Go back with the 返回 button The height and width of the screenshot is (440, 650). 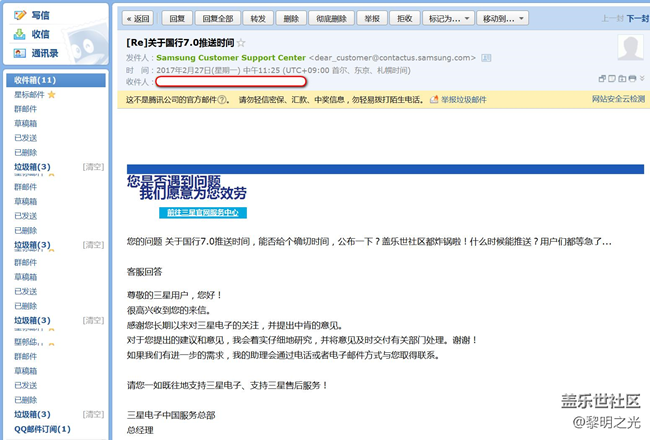(138, 19)
